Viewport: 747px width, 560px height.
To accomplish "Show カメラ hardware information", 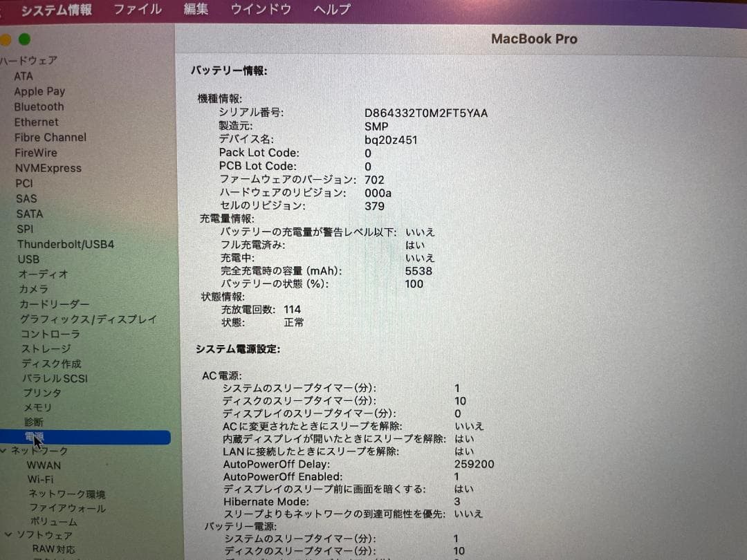I will pos(33,289).
